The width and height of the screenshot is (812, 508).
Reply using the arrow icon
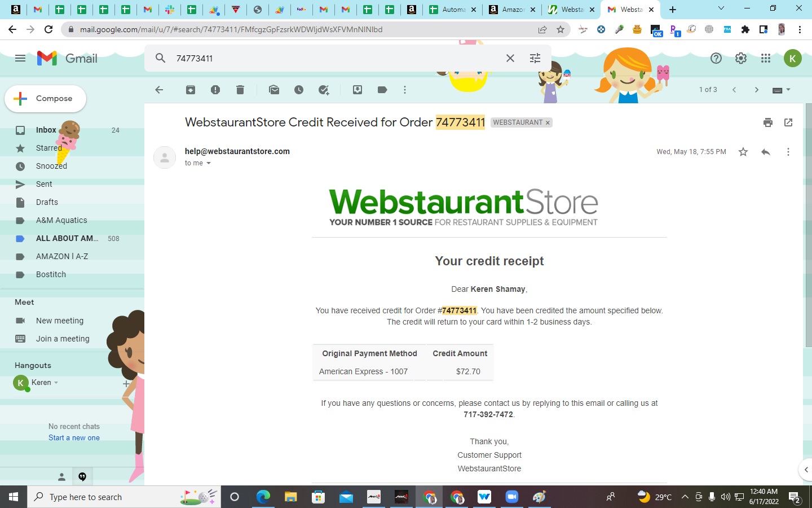pyautogui.click(x=766, y=152)
